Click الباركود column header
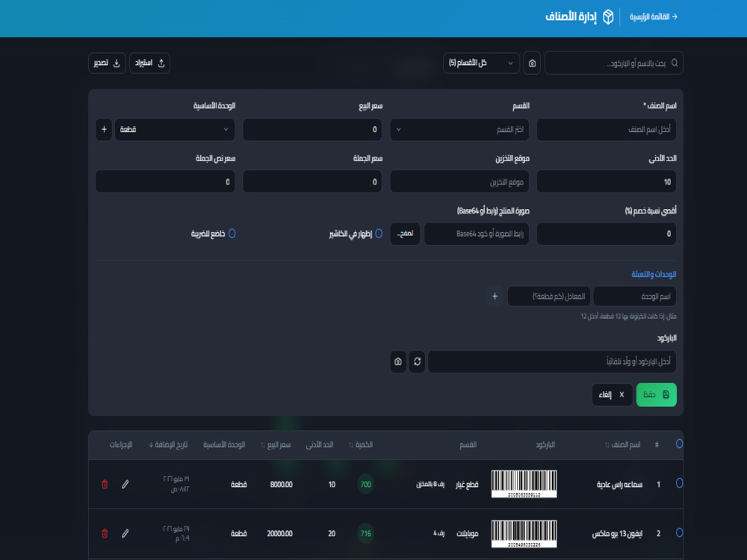 545,445
